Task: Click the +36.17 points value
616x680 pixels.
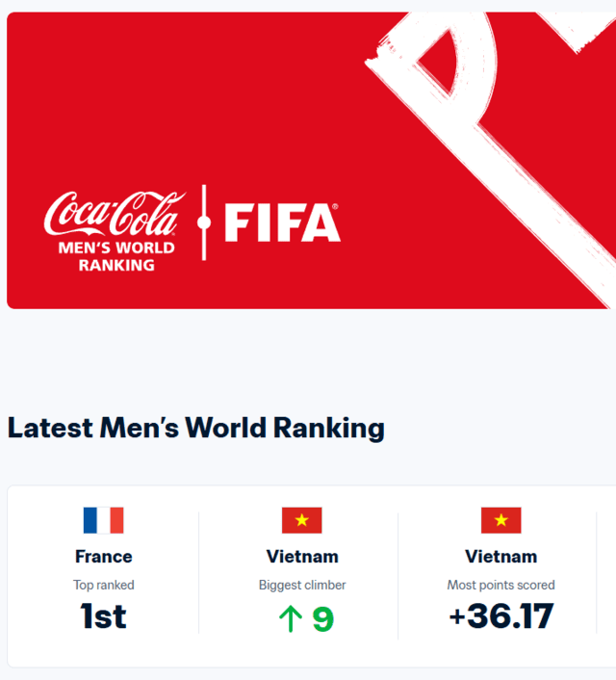Action: click(x=500, y=616)
